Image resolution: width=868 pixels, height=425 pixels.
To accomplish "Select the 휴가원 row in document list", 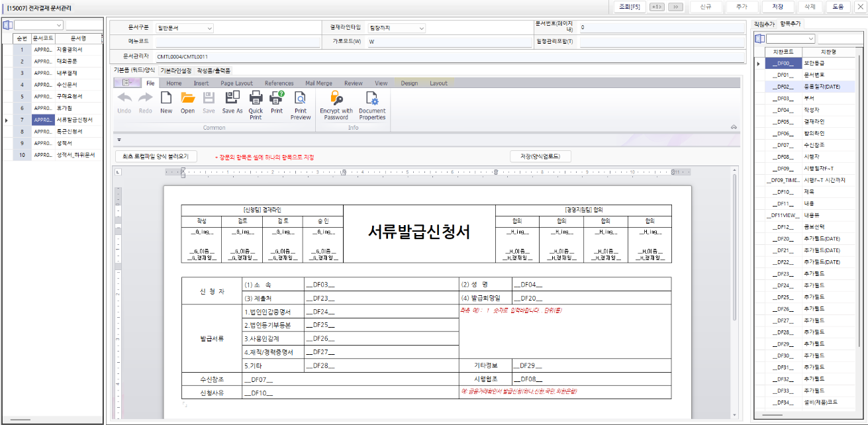I will coord(58,108).
